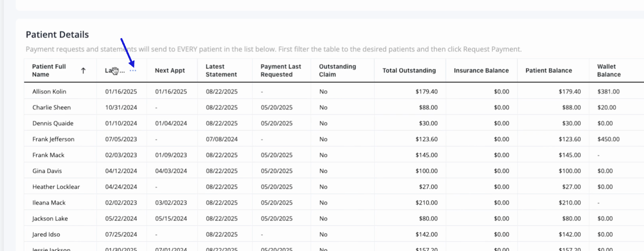644x251 pixels.
Task: Open Frank Jefferson's record
Action: (53, 139)
